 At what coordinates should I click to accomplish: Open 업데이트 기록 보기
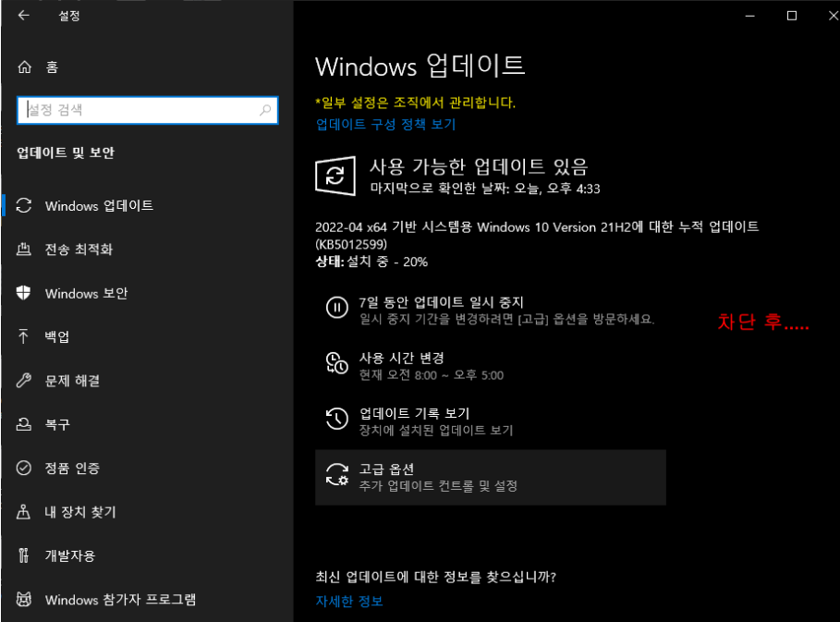tap(490, 421)
